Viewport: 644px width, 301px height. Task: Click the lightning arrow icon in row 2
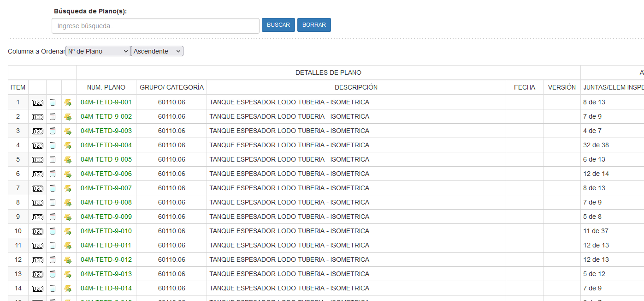tap(68, 117)
